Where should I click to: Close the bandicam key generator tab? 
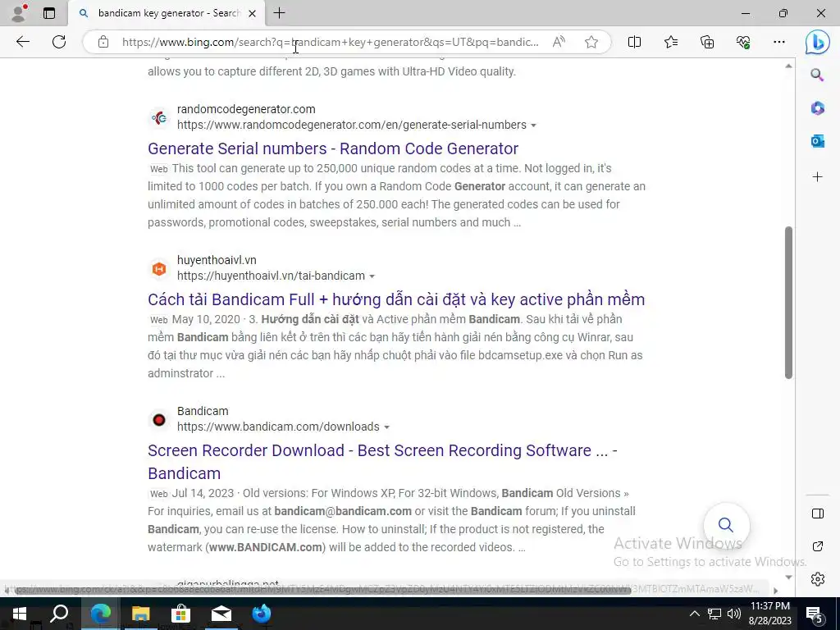pyautogui.click(x=253, y=13)
